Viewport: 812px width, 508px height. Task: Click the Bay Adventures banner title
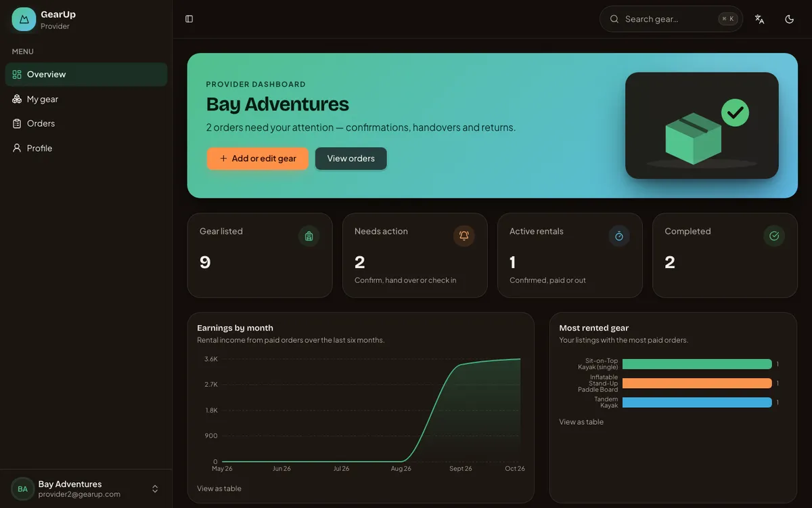click(x=277, y=104)
